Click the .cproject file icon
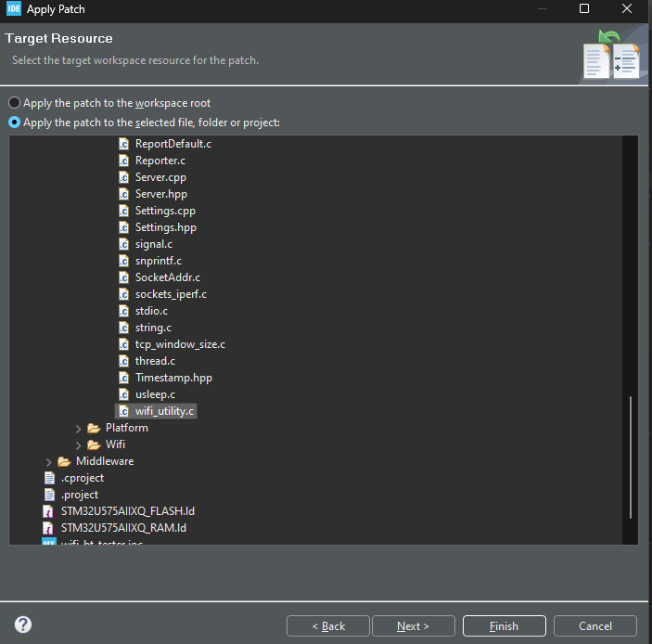The width and height of the screenshot is (652, 644). click(49, 478)
